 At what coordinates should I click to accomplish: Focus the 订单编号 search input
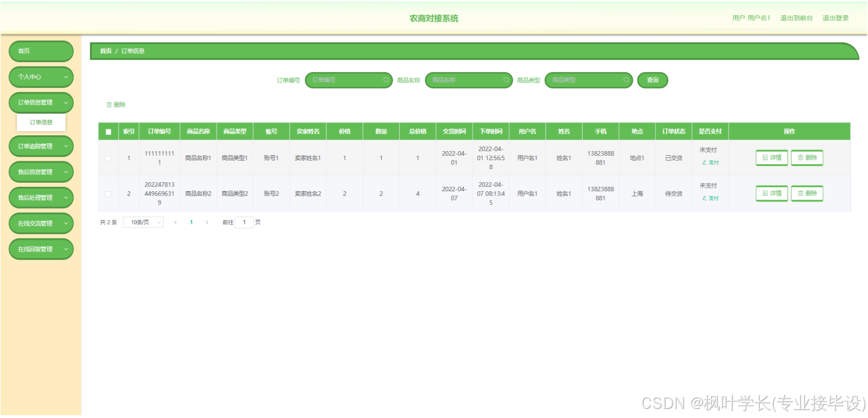coord(349,80)
